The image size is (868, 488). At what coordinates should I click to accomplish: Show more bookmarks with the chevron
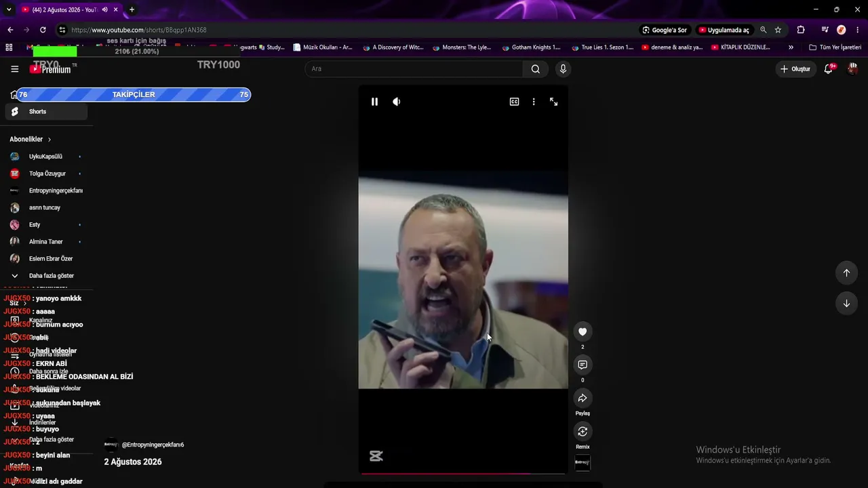[791, 47]
